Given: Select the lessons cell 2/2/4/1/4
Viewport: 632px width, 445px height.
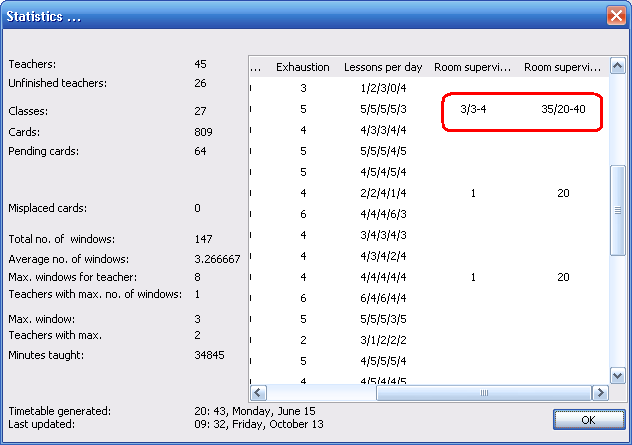Looking at the screenshot, I should 383,193.
